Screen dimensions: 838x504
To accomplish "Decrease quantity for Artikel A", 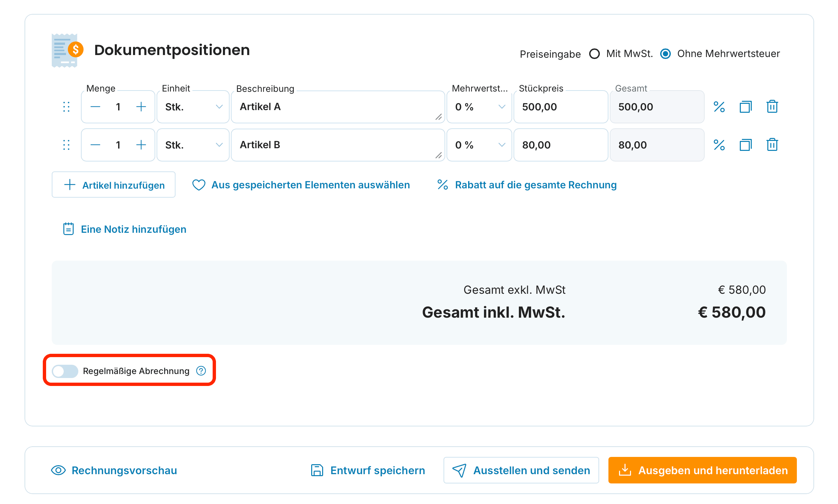I will point(96,107).
